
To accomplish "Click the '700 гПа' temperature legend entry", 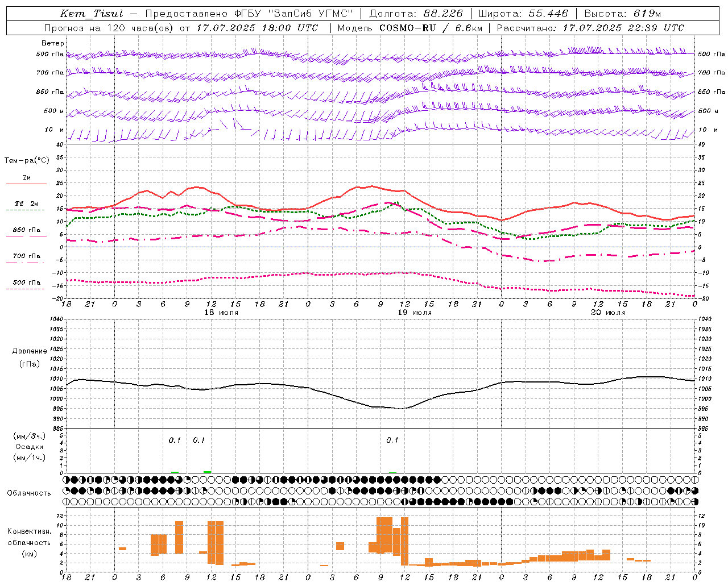I will pyautogui.click(x=27, y=256).
